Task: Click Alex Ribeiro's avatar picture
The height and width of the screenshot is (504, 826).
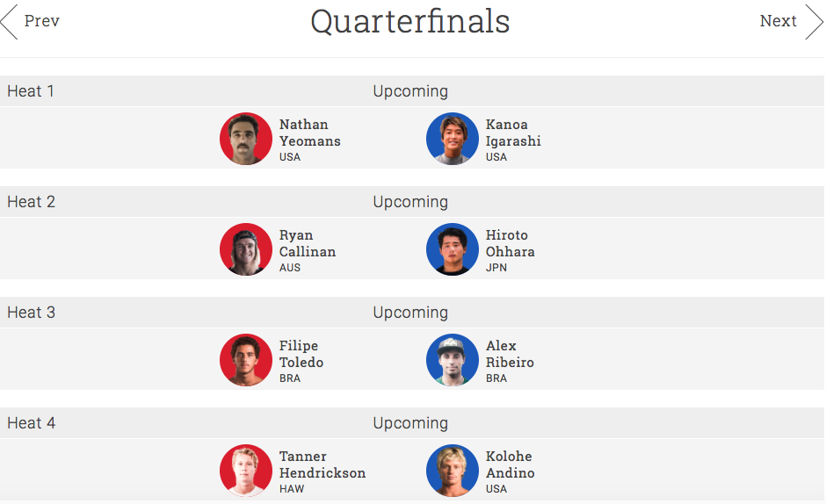Action: 453,360
